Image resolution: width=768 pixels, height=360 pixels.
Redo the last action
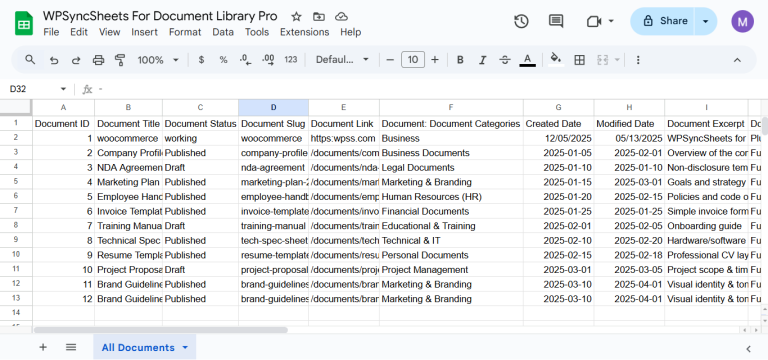click(76, 60)
